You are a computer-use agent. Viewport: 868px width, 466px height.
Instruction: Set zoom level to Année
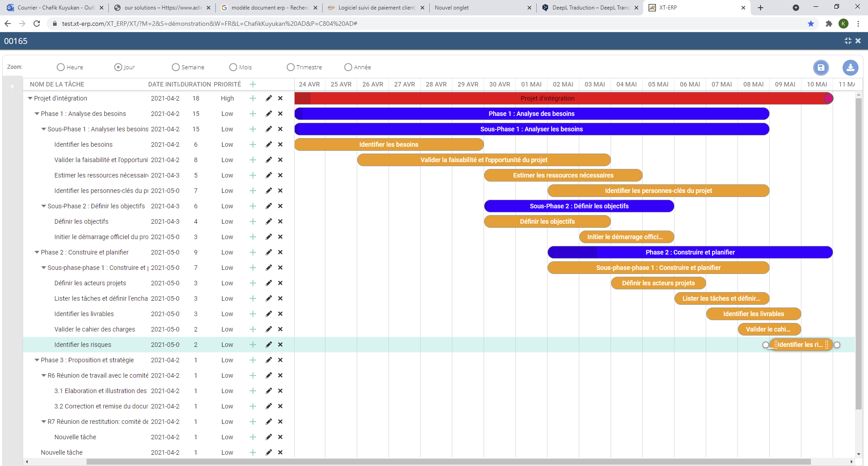click(x=348, y=67)
